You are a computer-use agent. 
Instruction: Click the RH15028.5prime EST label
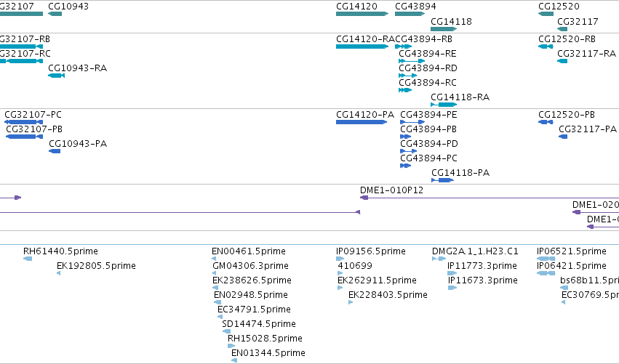pos(265,339)
